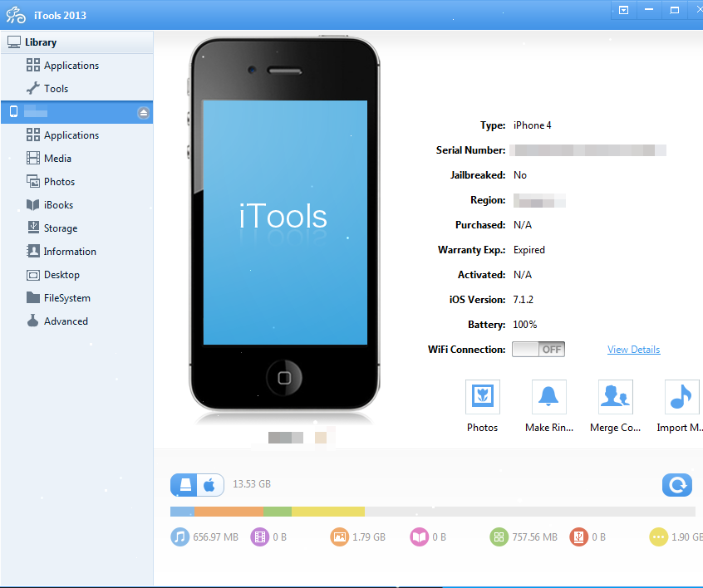Viewport: 703px width, 588px height.
Task: Click the apps storage icon showing 757.56 MB
Action: (499, 537)
